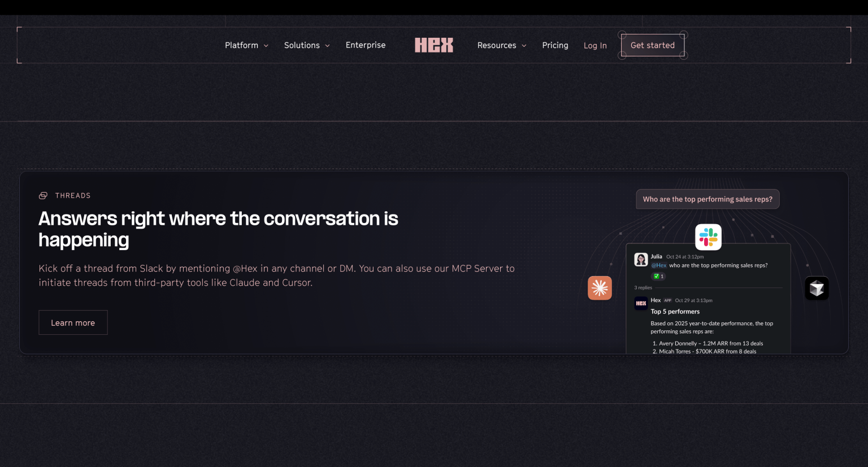Click the Threads icon beside the heading
This screenshot has height=467, width=868.
pyautogui.click(x=43, y=195)
